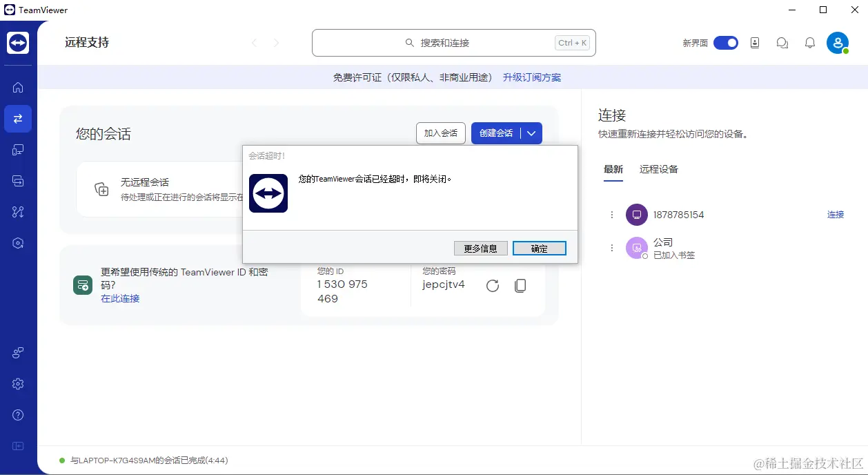Click 更多信息 in the timeout dialog
Image resolution: width=868 pixels, height=475 pixels.
click(x=481, y=249)
